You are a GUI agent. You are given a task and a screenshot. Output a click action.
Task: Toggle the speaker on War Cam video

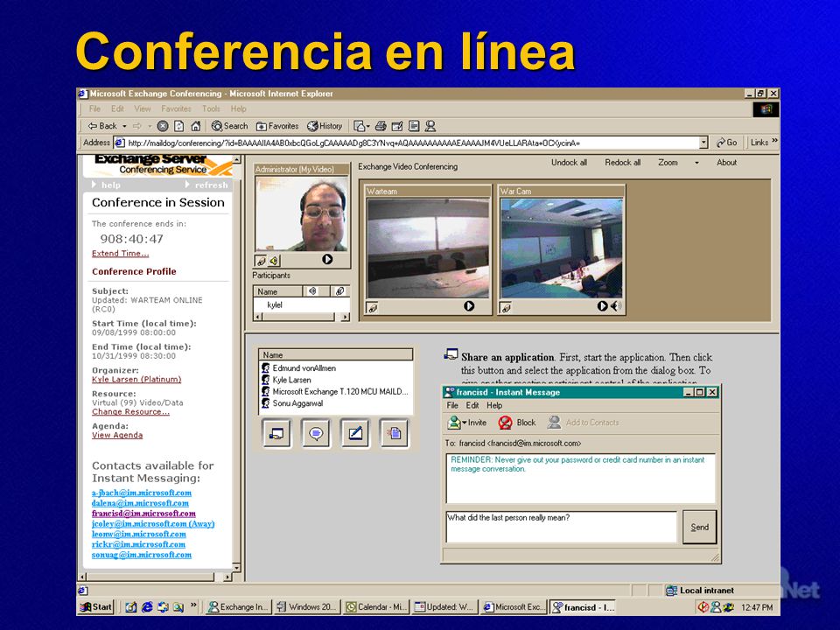pos(616,306)
